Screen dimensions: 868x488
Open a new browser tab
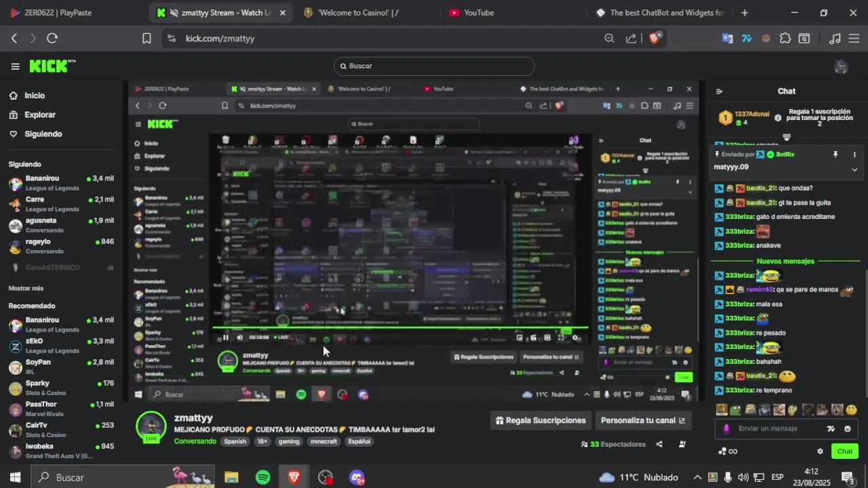point(745,13)
